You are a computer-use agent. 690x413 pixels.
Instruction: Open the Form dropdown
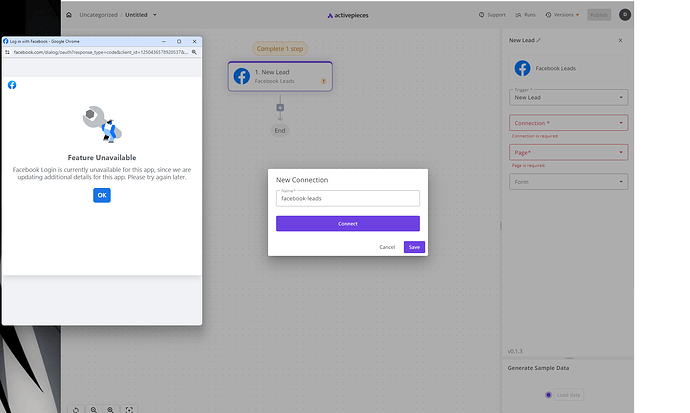tap(569, 182)
